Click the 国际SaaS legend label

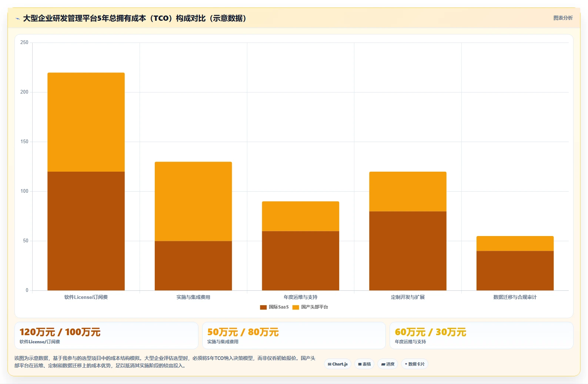tap(278, 307)
